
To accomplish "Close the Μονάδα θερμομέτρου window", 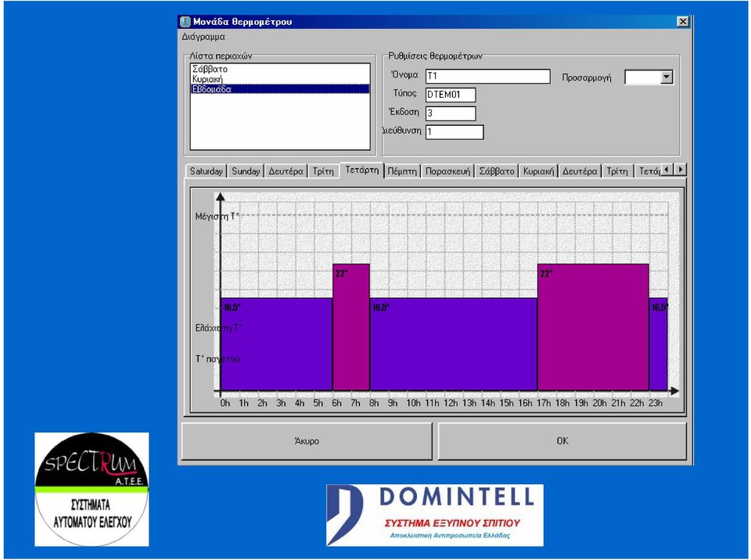I will click(x=682, y=22).
